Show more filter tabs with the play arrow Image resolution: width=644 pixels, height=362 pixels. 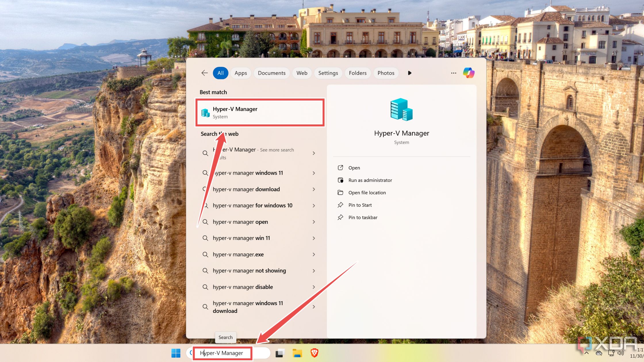pos(410,73)
